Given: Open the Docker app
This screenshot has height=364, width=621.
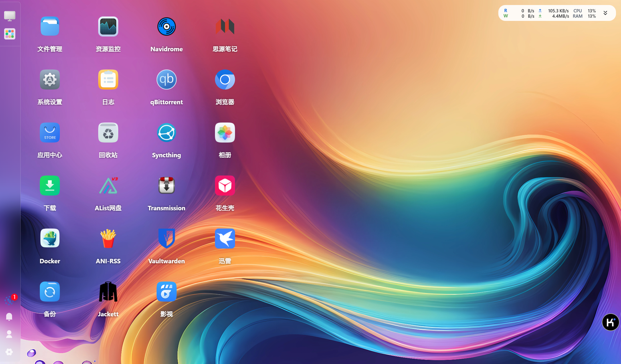Looking at the screenshot, I should coord(50,239).
